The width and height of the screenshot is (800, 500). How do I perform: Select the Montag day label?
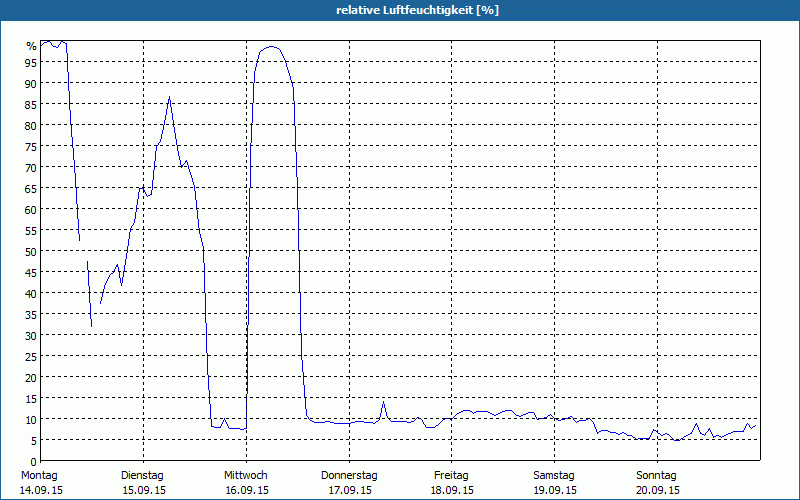click(39, 476)
